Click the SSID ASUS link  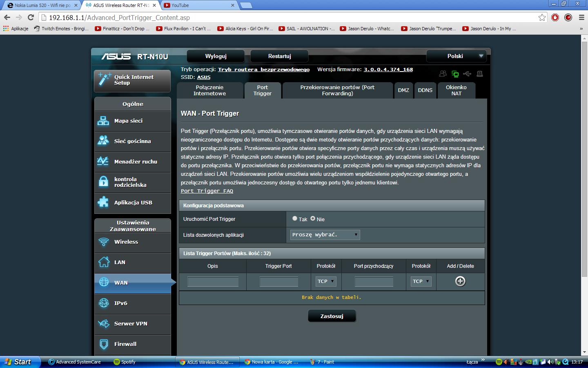[x=204, y=77]
